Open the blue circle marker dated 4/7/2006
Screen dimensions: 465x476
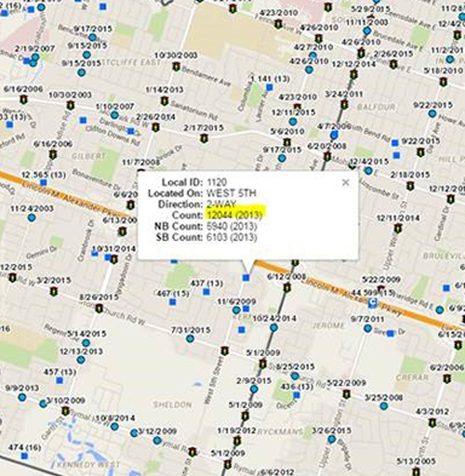click(x=334, y=135)
